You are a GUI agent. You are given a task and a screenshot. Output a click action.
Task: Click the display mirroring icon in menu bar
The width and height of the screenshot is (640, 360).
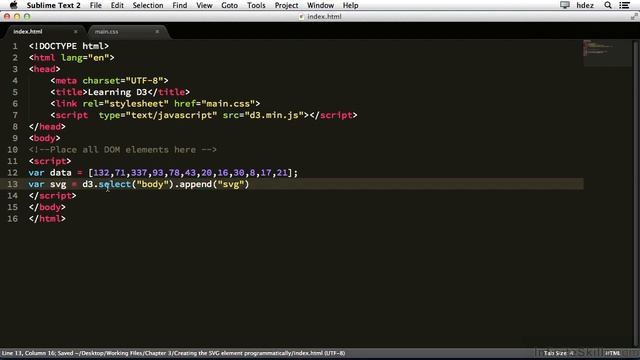(564, 5)
